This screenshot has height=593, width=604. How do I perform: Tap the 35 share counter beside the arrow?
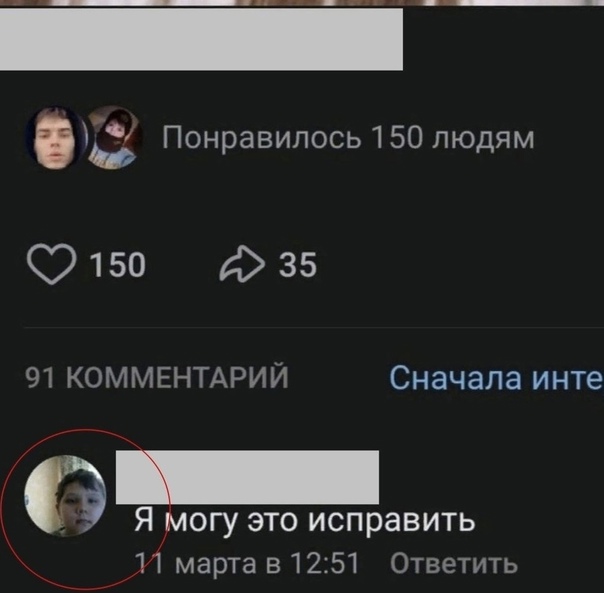coord(298,265)
